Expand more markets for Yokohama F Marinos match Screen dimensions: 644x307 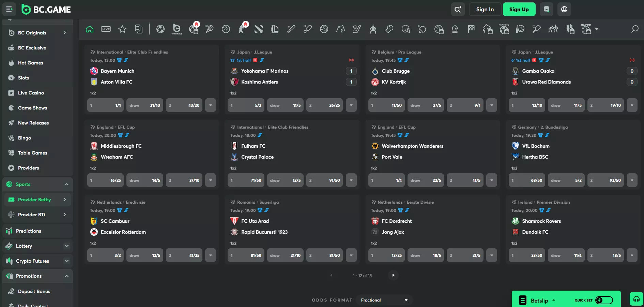tap(351, 105)
